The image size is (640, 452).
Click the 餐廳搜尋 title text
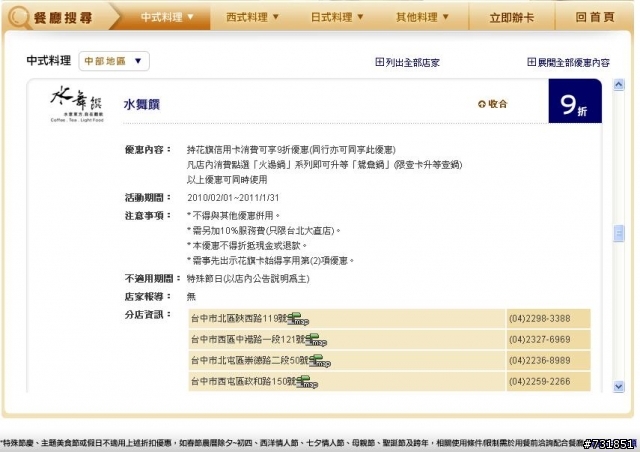click(63, 18)
